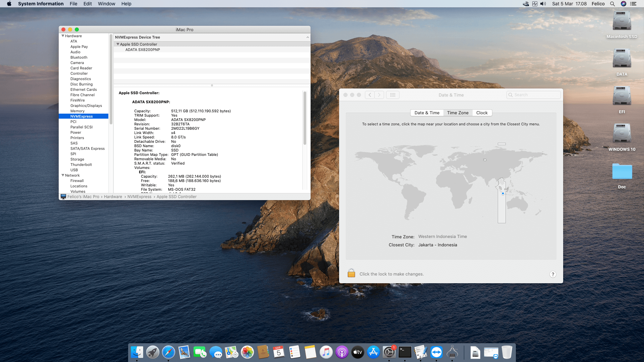The width and height of the screenshot is (644, 362).
Task: Open Spotlight search in menu bar
Action: tap(612, 4)
